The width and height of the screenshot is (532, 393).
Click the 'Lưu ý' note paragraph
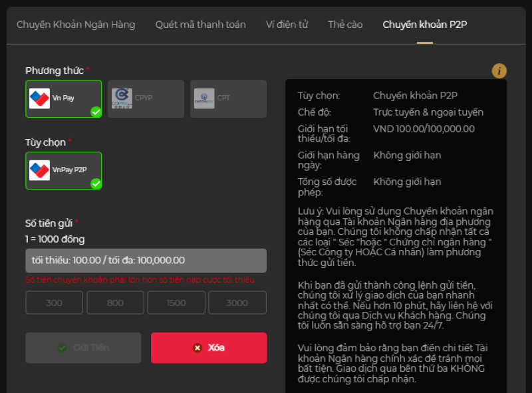click(x=396, y=237)
